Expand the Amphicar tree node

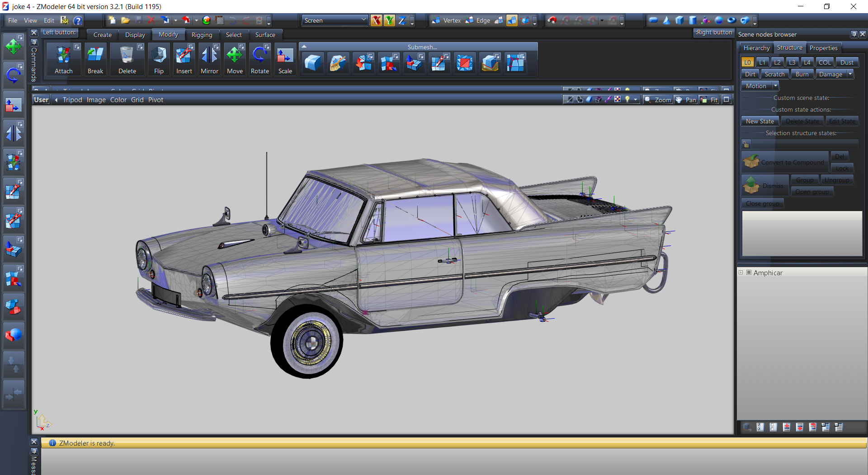[741, 273]
